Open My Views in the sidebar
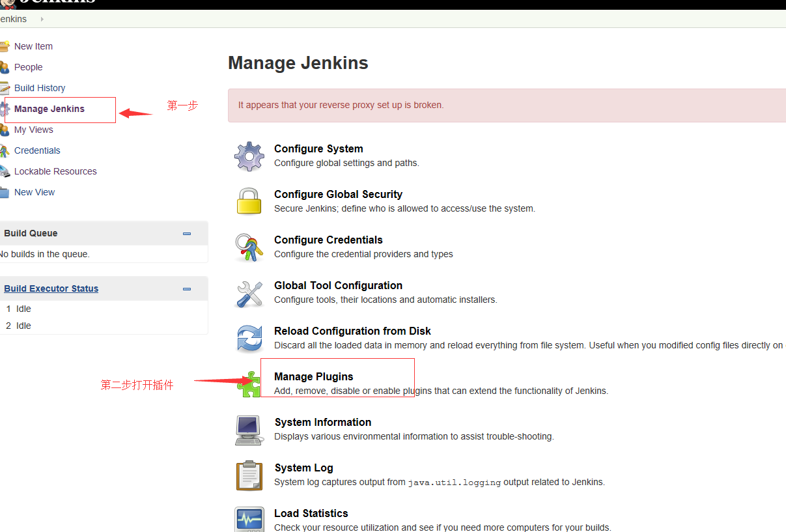 click(x=34, y=130)
